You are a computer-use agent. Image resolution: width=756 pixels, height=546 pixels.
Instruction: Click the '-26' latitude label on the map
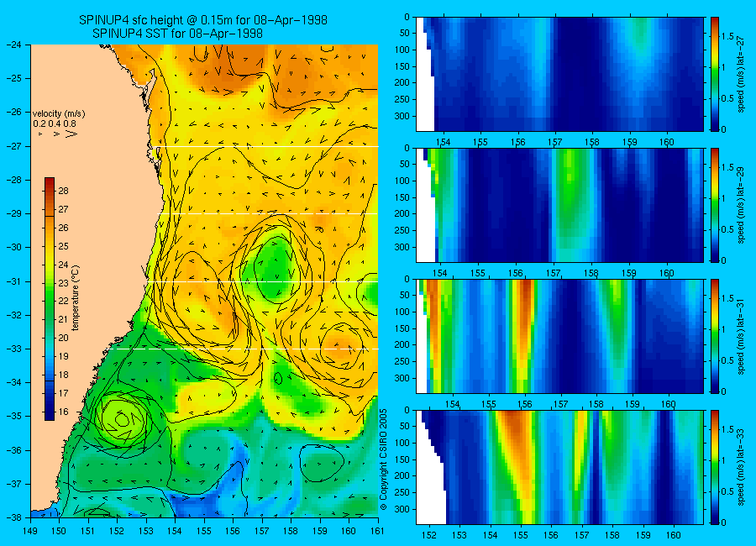tap(13, 113)
